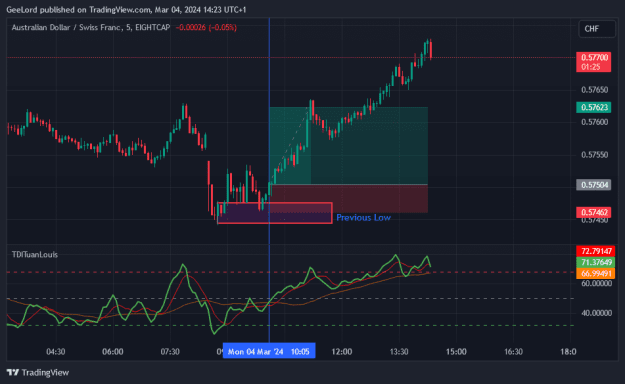Click the 15:00 time axis label
625x384 pixels.
pyautogui.click(x=456, y=352)
